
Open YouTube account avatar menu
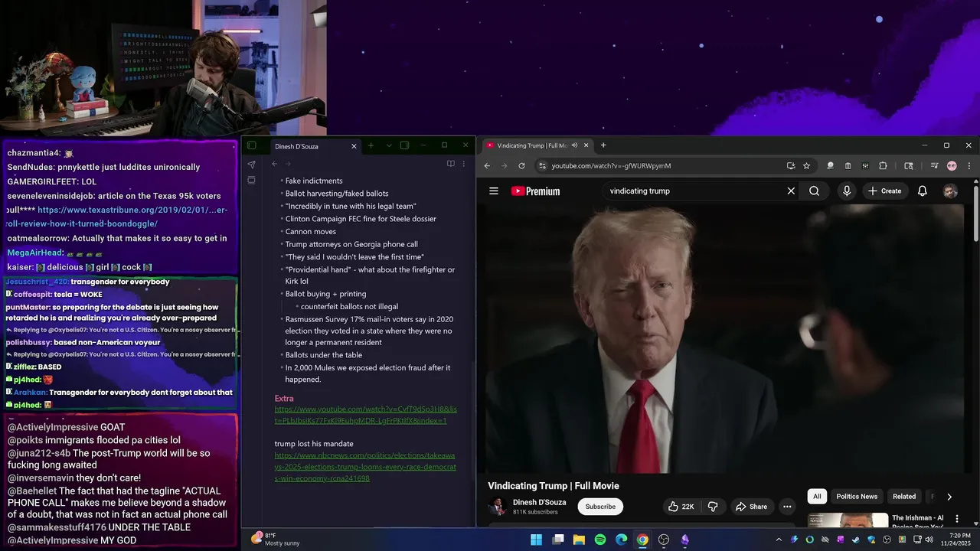tap(950, 191)
